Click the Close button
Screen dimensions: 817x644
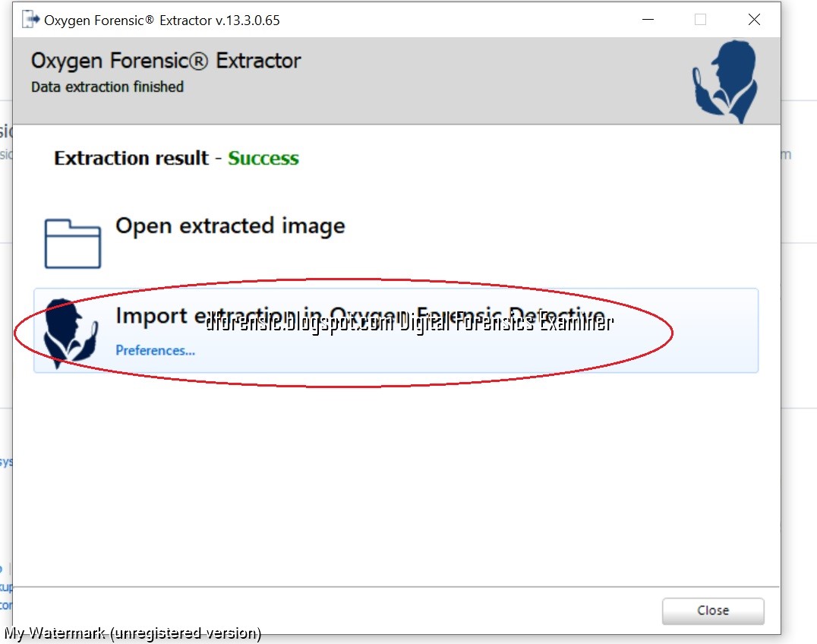click(713, 611)
